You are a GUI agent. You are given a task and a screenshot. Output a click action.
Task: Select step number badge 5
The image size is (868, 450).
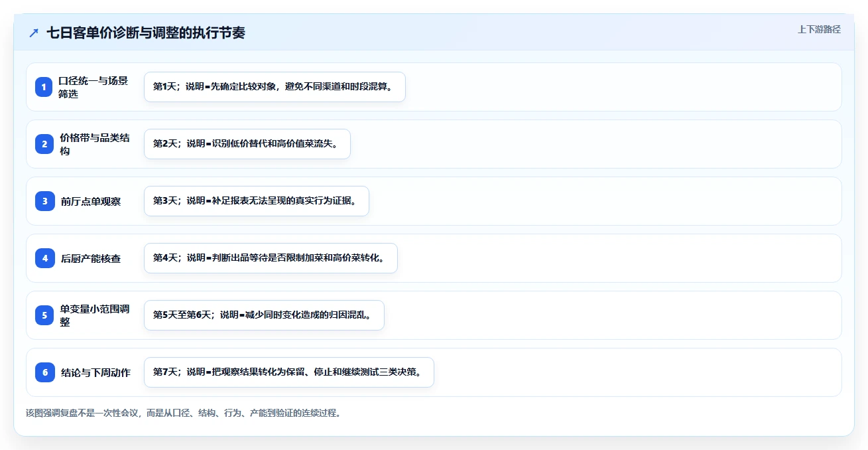(44, 315)
